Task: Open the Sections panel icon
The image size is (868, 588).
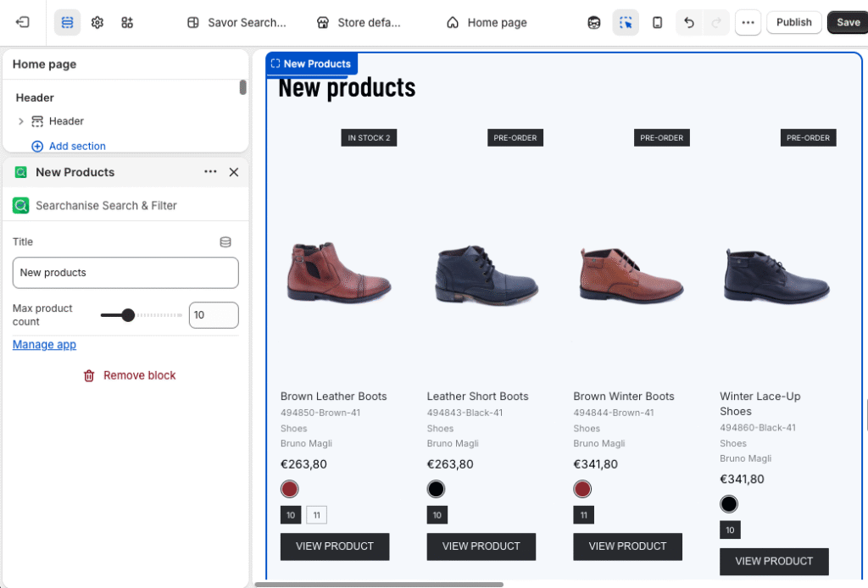Action: [67, 23]
